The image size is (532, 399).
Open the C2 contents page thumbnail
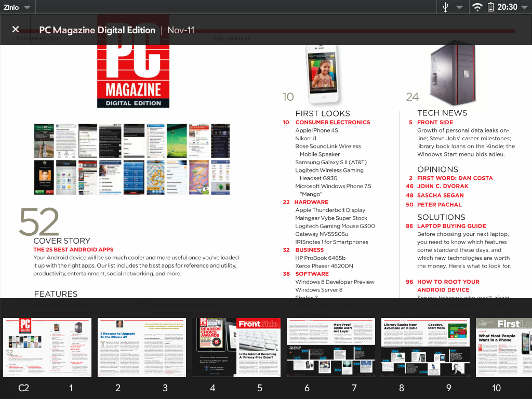47,348
